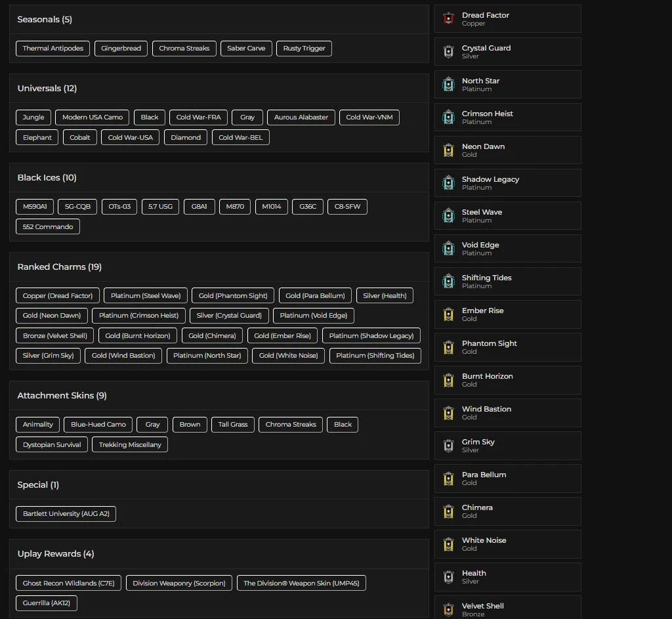Click the Grim Sky silver charm icon
Viewport: 672px width, 619px height.
click(448, 445)
